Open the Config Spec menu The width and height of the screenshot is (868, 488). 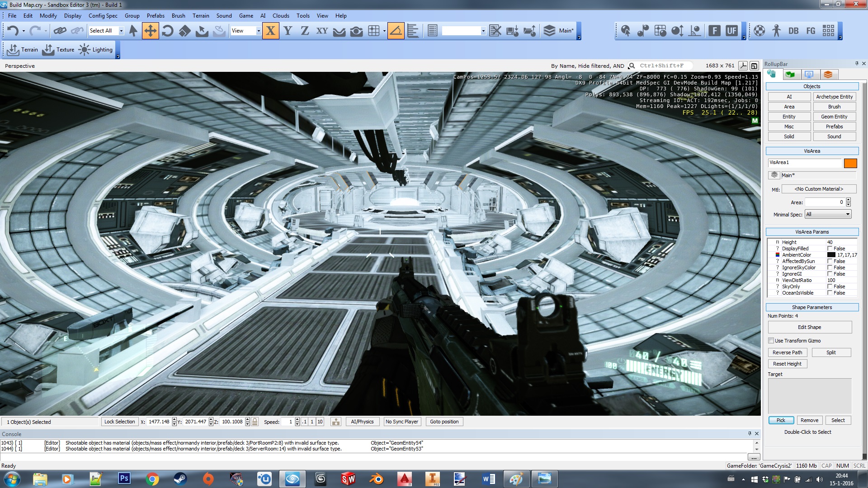pyautogui.click(x=103, y=15)
